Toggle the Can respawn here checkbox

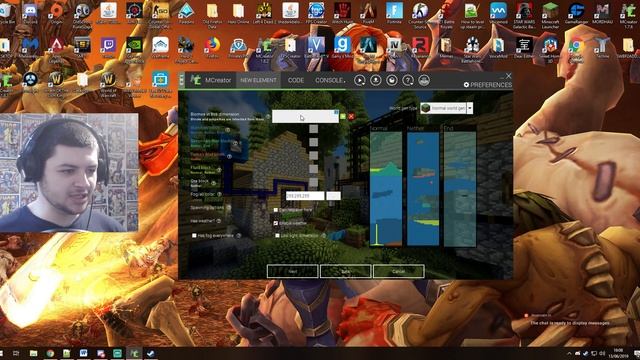point(276,210)
